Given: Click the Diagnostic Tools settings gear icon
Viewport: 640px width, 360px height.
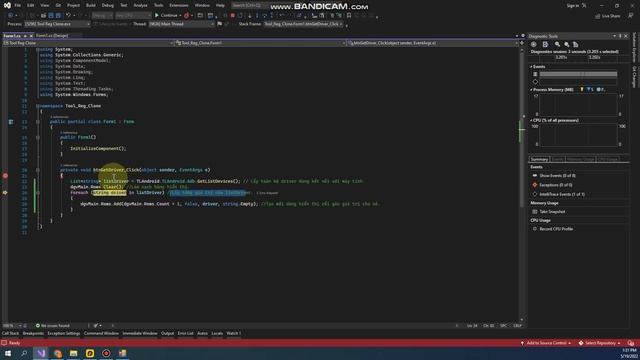Looking at the screenshot, I should 534,44.
